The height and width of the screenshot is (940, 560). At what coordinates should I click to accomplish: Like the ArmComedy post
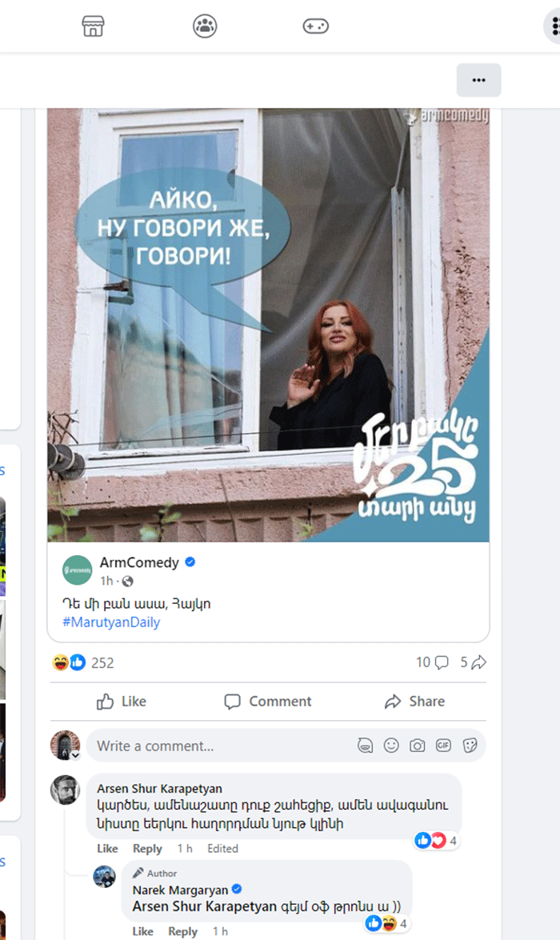pyautogui.click(x=122, y=702)
